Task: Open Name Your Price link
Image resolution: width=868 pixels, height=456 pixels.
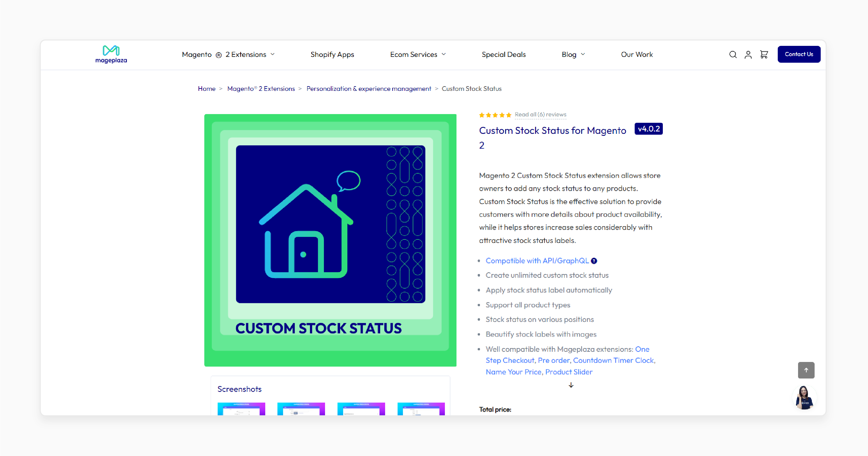Action: 513,372
